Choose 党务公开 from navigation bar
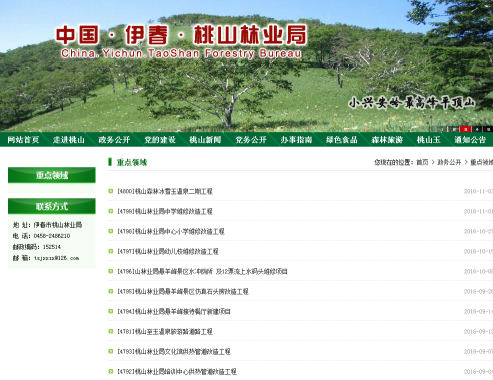The width and height of the screenshot is (493, 380). pos(251,140)
